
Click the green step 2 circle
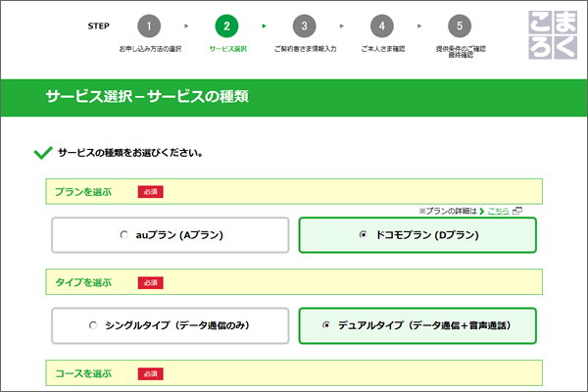(x=226, y=25)
